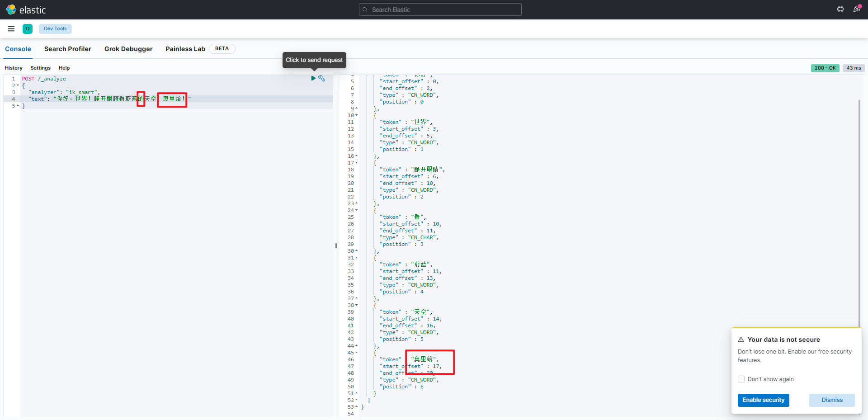Click the editor pane resize handle
The image size is (868, 420).
click(336, 246)
